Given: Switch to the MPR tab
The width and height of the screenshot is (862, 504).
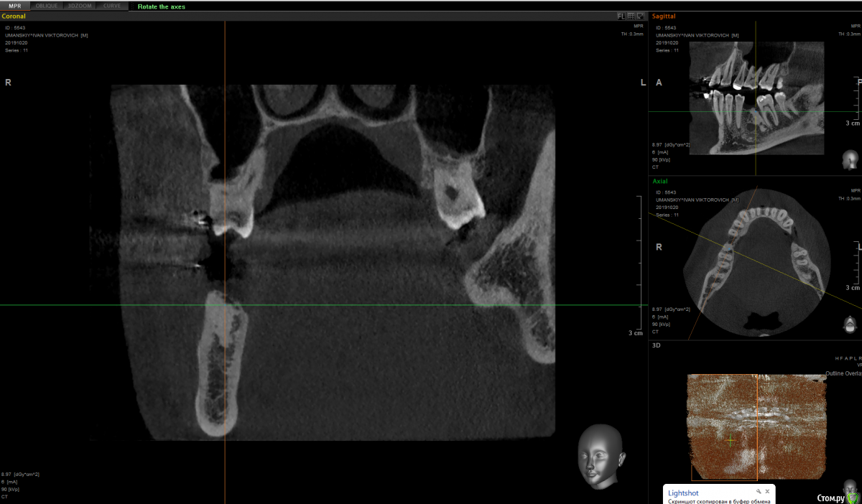Looking at the screenshot, I should pyautogui.click(x=15, y=5).
